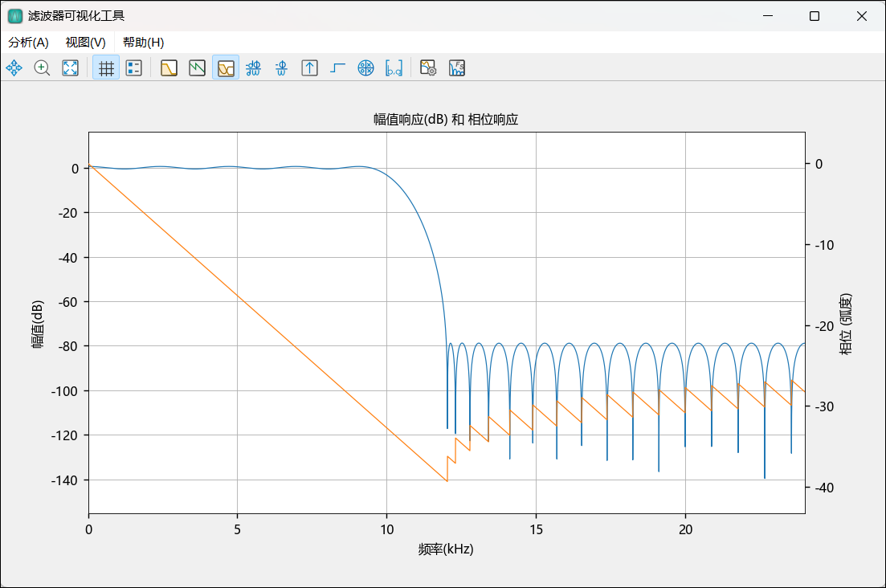This screenshot has width=886, height=588.
Task: Toggle the legend display button
Action: click(133, 68)
